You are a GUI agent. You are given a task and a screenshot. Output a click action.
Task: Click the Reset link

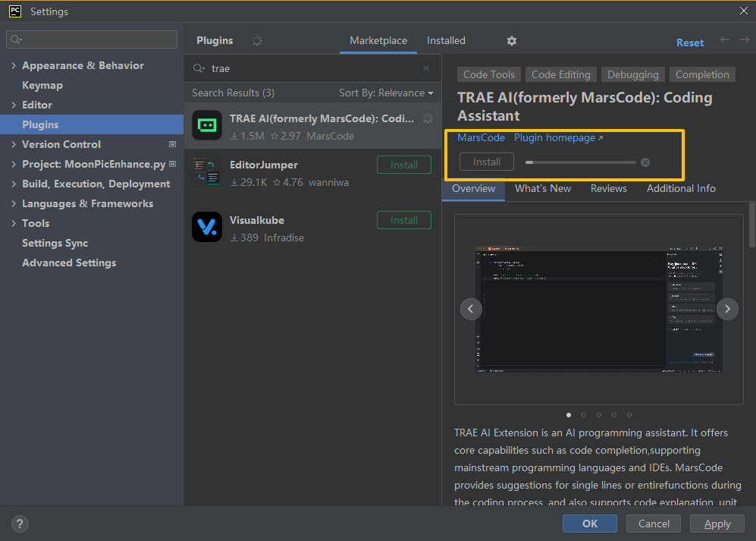click(x=689, y=42)
